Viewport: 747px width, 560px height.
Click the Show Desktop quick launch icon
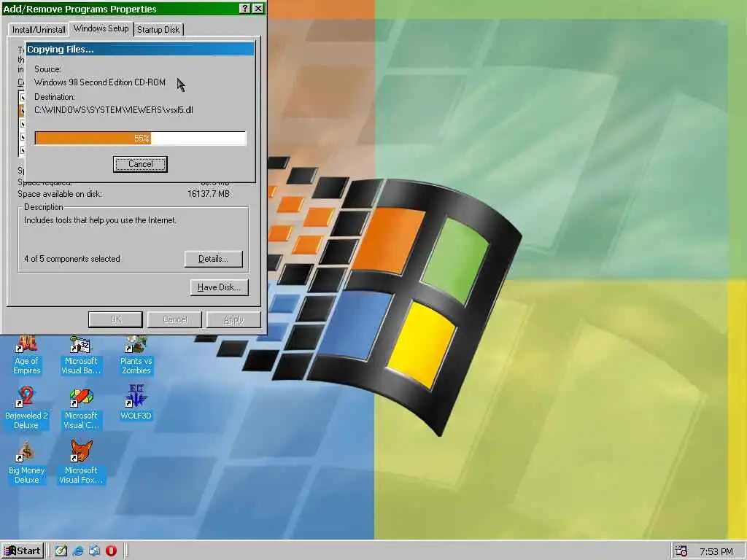[61, 551]
